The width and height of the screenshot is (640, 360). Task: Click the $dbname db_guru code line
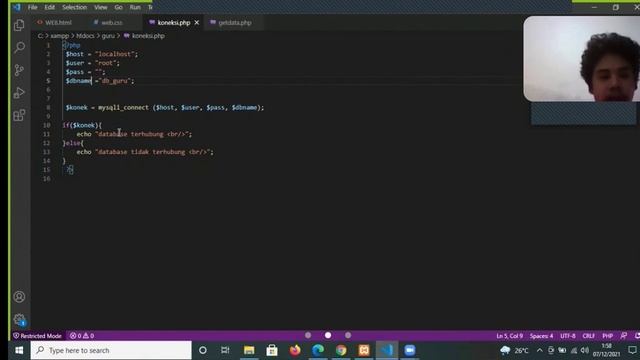pos(100,81)
